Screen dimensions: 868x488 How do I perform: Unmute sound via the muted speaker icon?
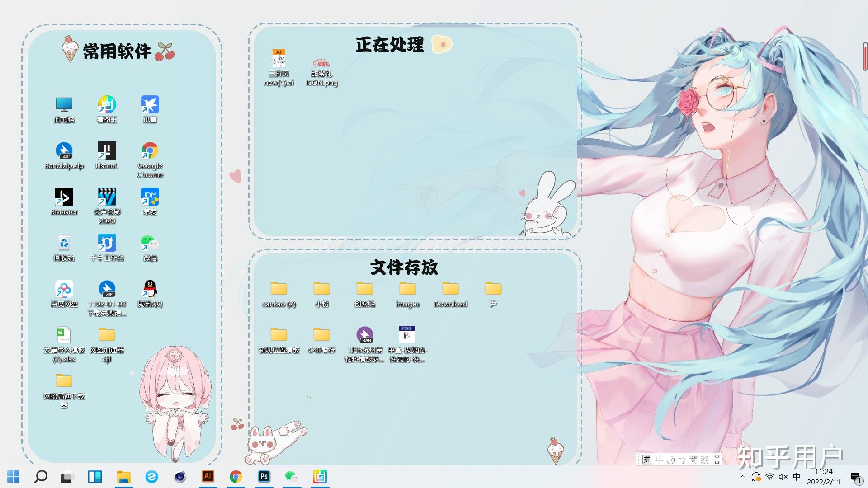coord(783,477)
